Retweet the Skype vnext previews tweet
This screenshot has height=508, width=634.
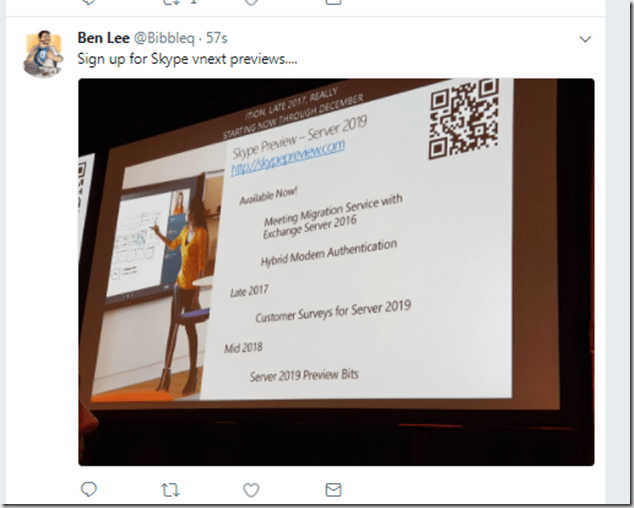[x=170, y=490]
